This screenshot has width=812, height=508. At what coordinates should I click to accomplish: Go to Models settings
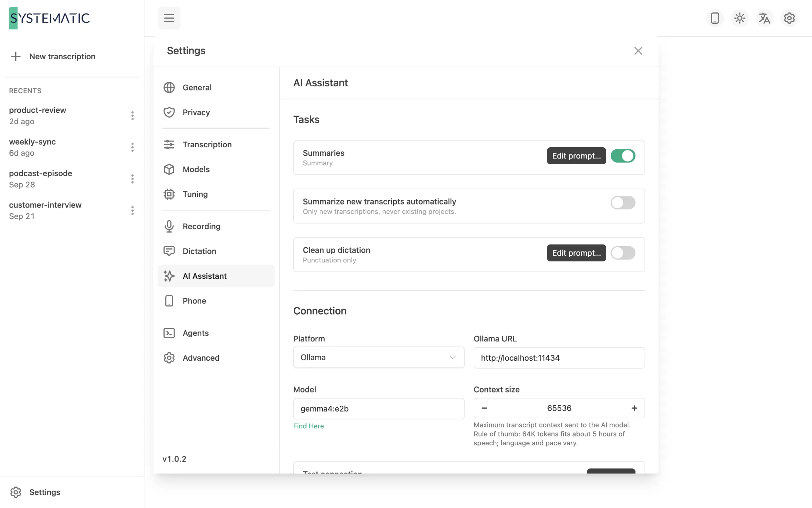tap(216, 169)
